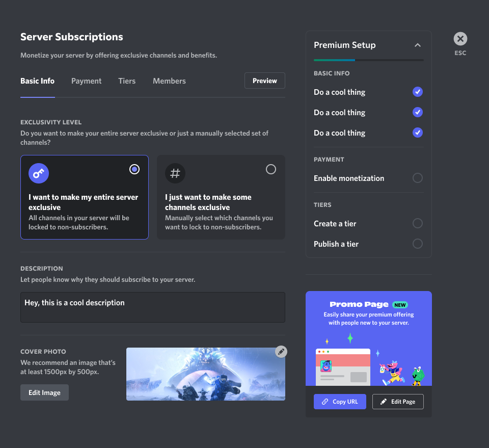
Task: Select some channels exclusive radio button
Action: pyautogui.click(x=271, y=169)
